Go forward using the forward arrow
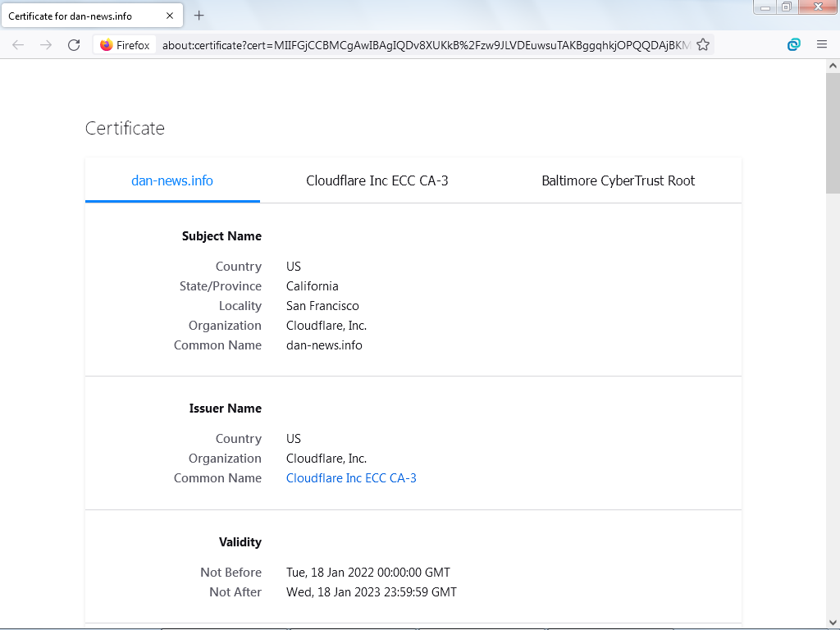 pos(46,45)
